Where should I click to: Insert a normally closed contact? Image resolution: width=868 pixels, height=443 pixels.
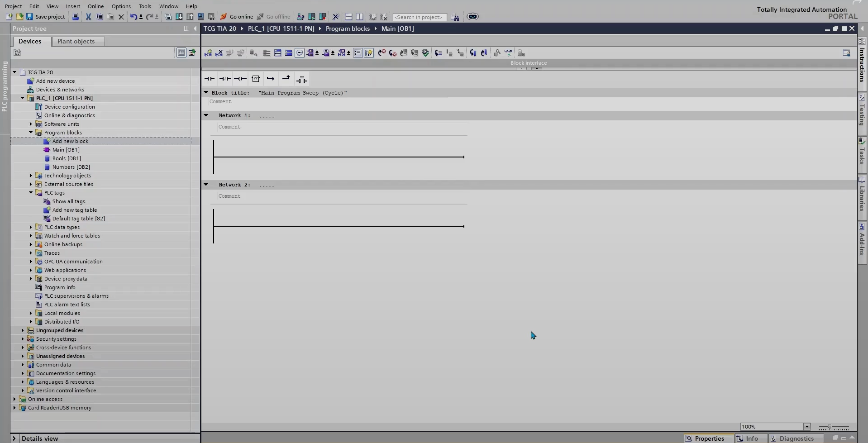point(224,79)
